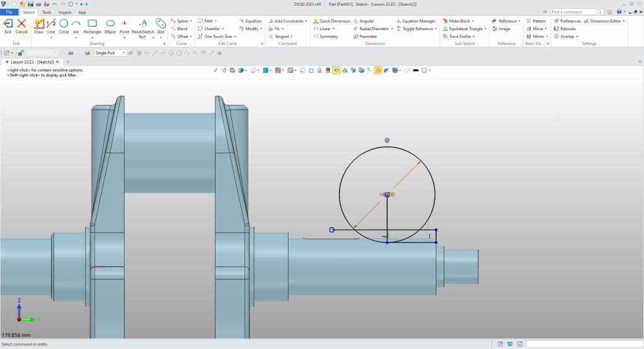644x349 pixels.
Task: Toggle the highlighted yellow arrow view icon
Action: tap(336, 70)
